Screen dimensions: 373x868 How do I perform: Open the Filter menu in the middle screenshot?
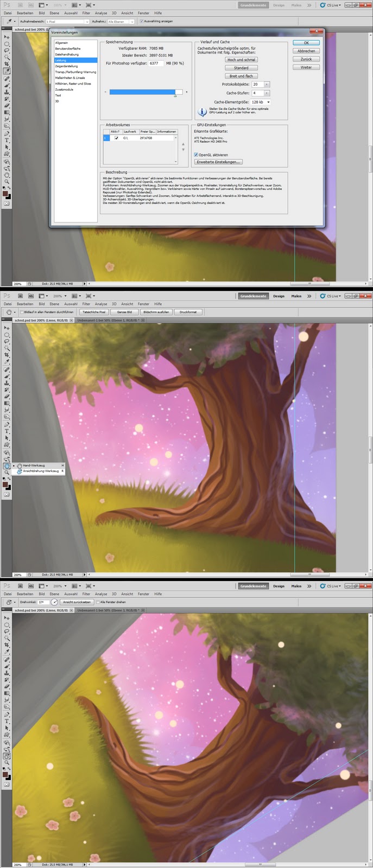[86, 304]
